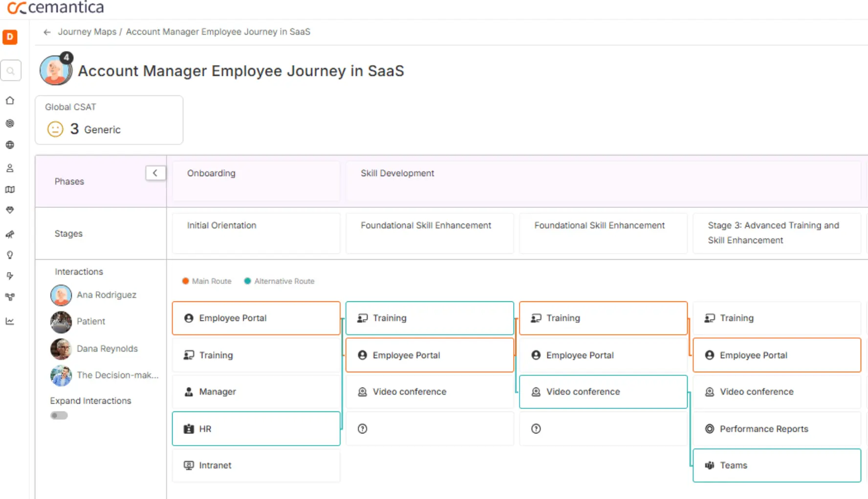
Task: Open the first Foundational Skill Enhancement stage
Action: (430, 233)
